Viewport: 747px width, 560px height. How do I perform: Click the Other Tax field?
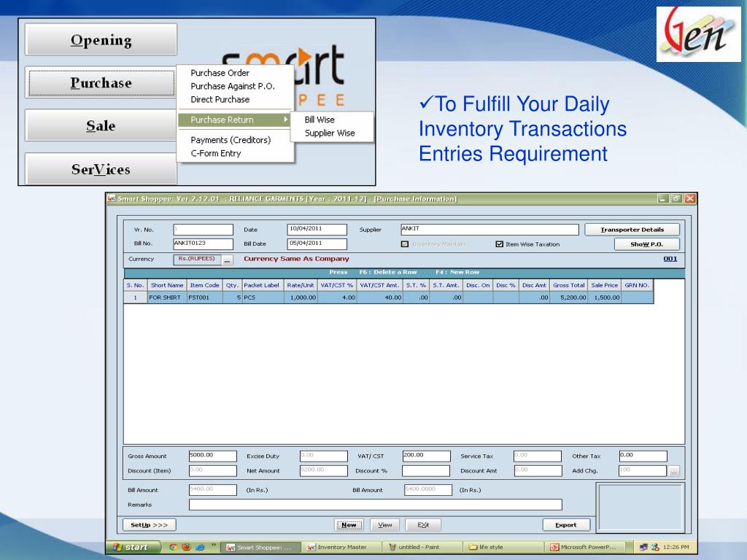[643, 456]
